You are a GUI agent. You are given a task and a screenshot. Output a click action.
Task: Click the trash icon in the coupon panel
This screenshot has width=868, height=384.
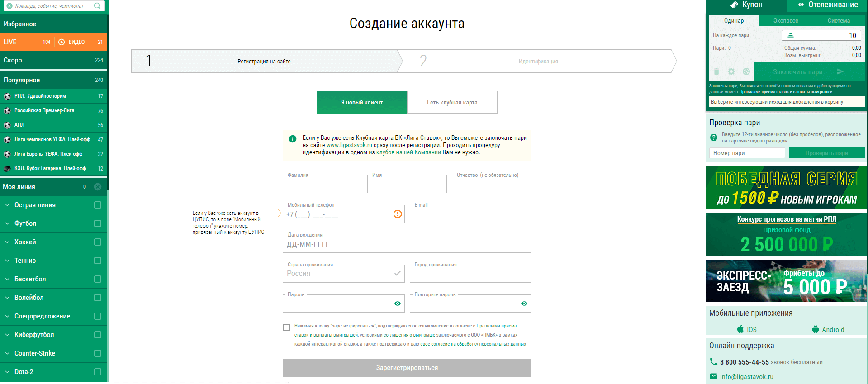click(x=716, y=71)
